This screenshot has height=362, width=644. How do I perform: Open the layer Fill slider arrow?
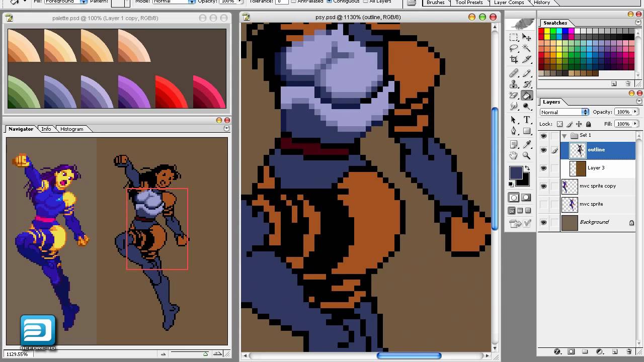pyautogui.click(x=635, y=124)
